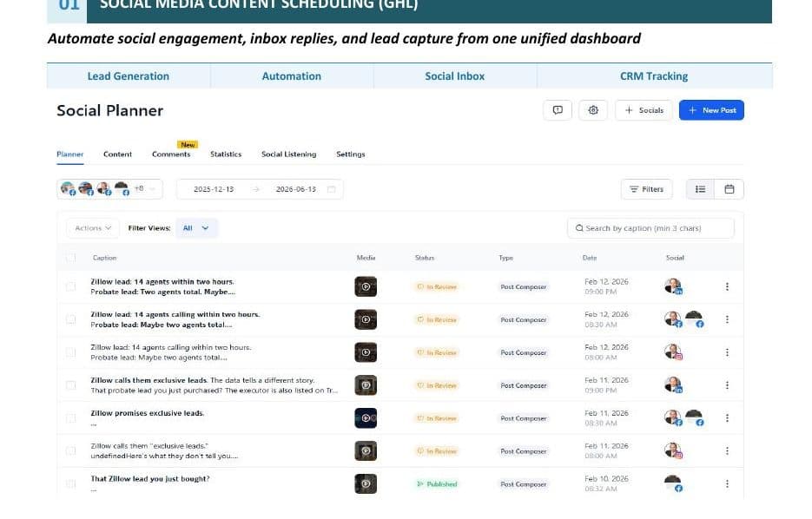This screenshot has width=812, height=519.
Task: Open the feedback chat bubble icon button
Action: click(558, 110)
